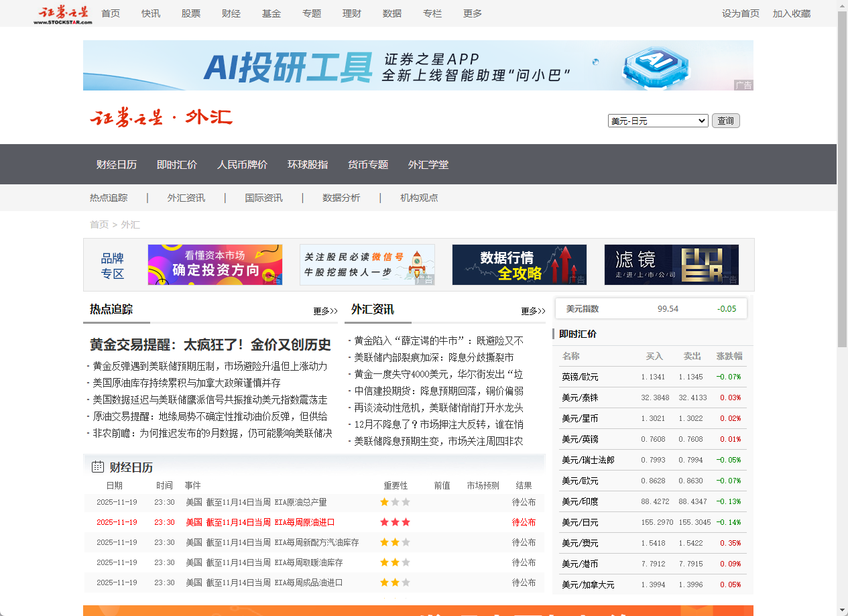848x616 pixels.
Task: Switch to the 外汇资讯 section tab
Action: coord(372,310)
